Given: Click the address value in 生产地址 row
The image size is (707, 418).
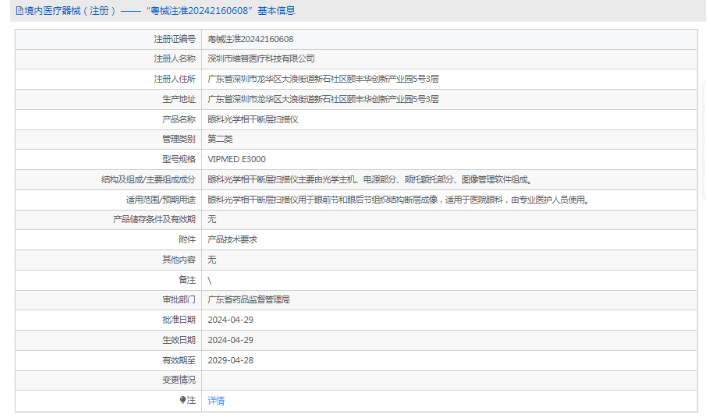Looking at the screenshot, I should coord(323,99).
